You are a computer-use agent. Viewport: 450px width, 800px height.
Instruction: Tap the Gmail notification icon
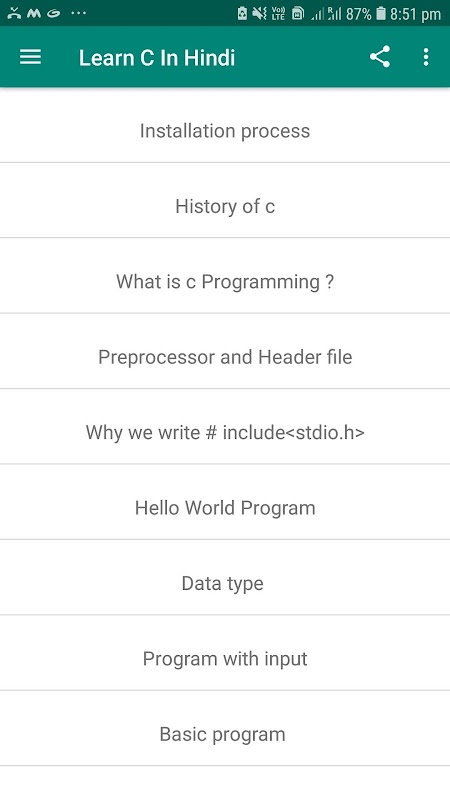click(x=34, y=14)
